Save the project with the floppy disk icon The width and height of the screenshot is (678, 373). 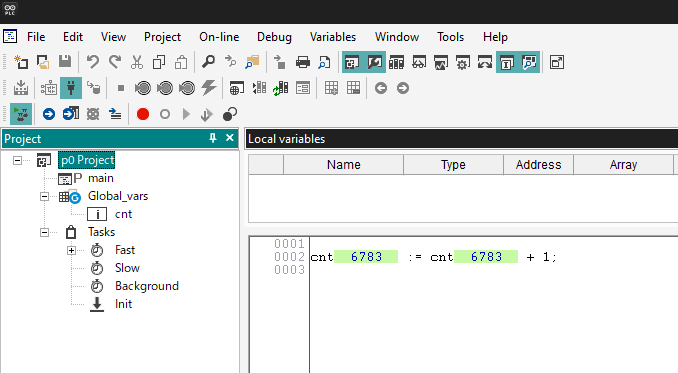(x=65, y=62)
